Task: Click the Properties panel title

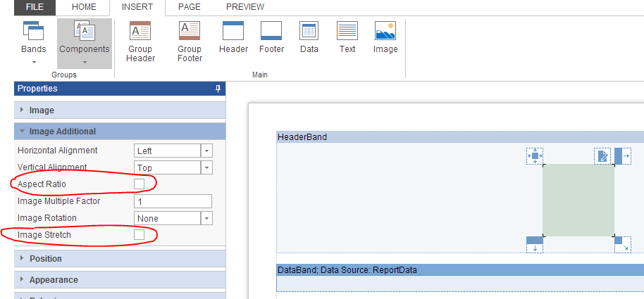Action: point(37,89)
